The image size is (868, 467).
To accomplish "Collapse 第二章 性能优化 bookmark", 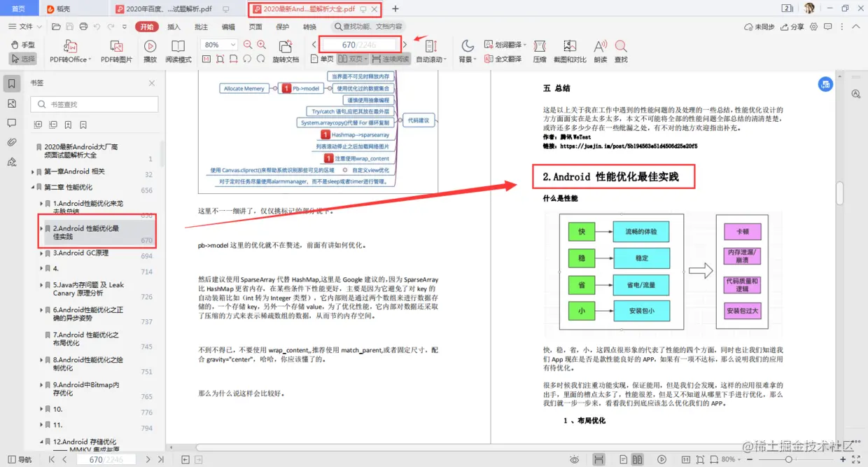I will click(x=32, y=187).
